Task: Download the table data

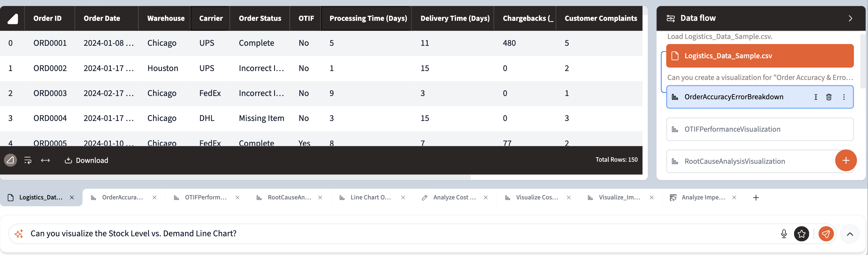Action: pos(87,160)
